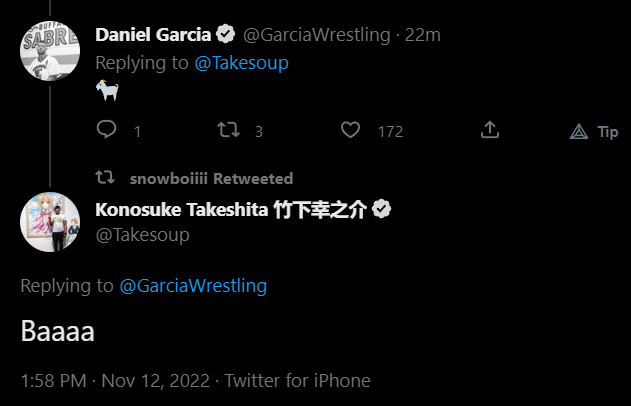Open the share icon on Garcia's tweet
This screenshot has width=631, height=406.
[490, 130]
